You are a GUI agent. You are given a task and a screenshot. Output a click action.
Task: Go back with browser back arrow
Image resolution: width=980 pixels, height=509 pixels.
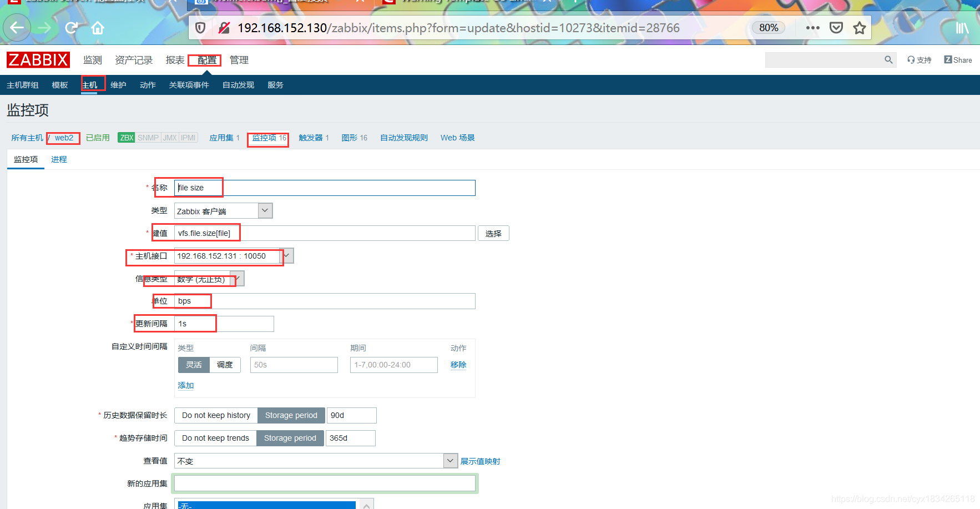[17, 28]
